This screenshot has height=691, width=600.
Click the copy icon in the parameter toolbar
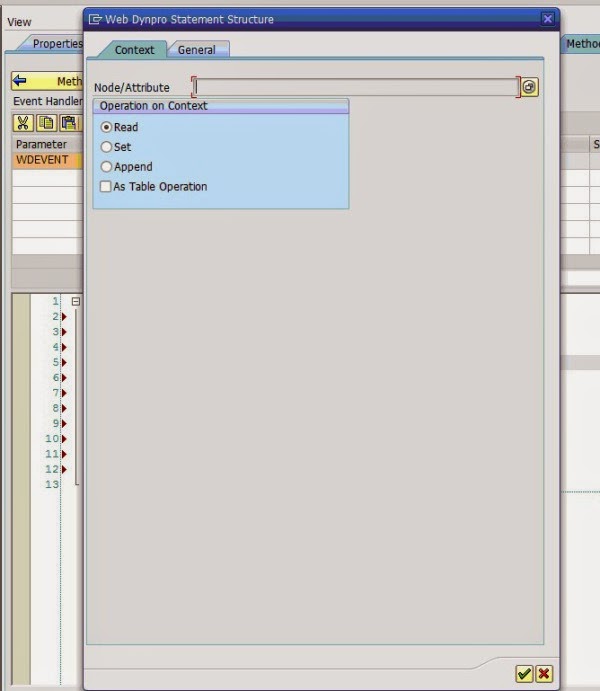point(46,123)
